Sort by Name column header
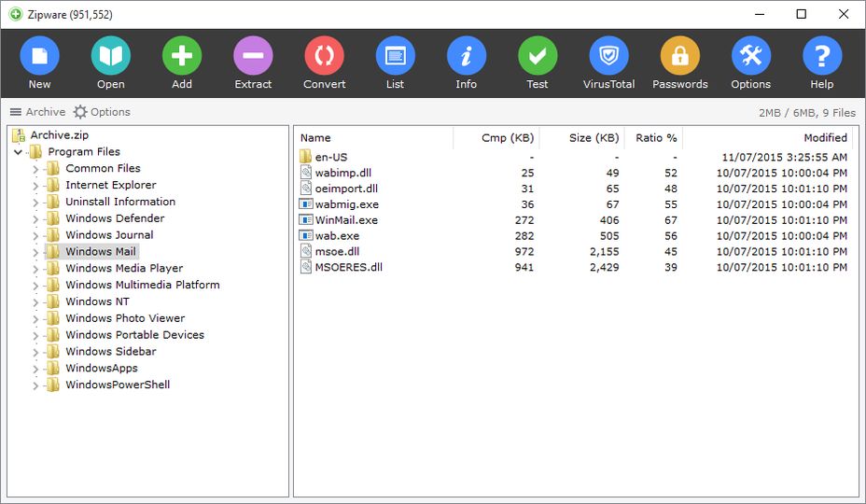 coord(374,137)
